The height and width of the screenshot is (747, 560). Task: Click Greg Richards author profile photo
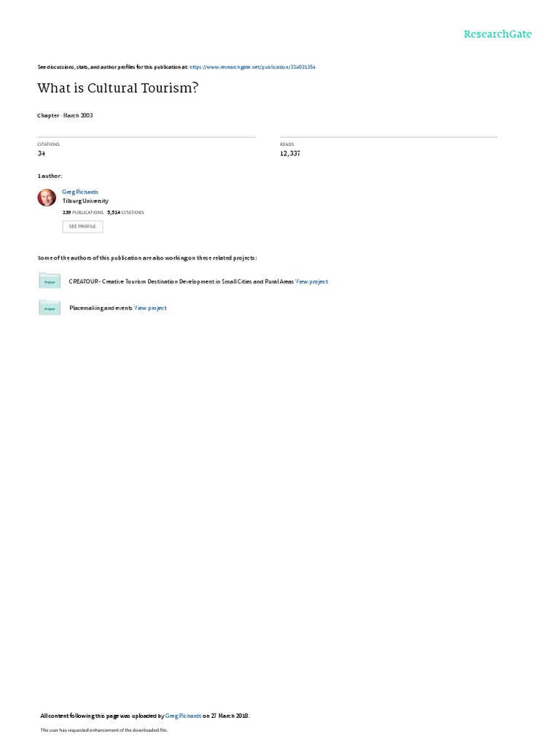pyautogui.click(x=47, y=198)
